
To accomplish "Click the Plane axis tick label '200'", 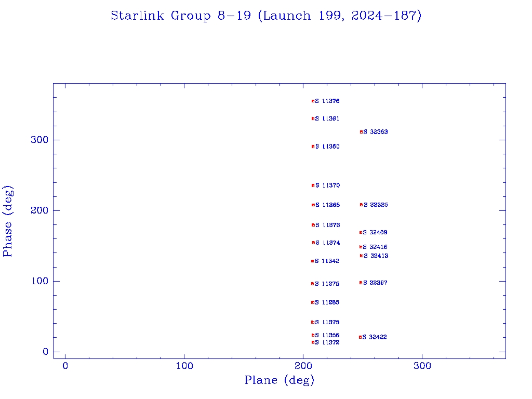I will click(303, 366).
